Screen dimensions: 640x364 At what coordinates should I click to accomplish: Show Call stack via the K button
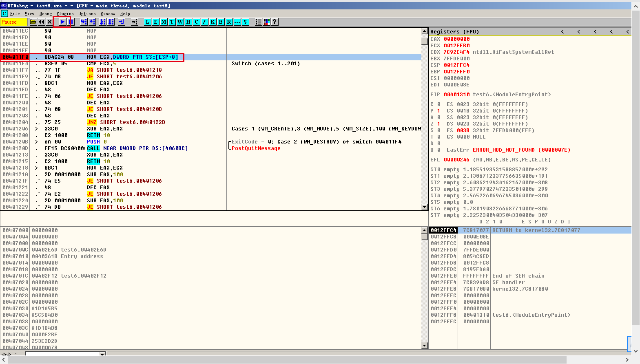(213, 22)
